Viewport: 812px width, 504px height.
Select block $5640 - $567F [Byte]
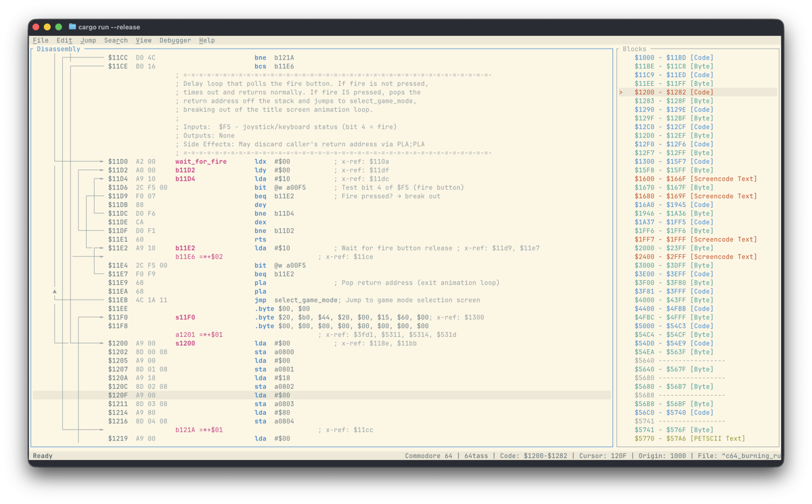tap(673, 369)
